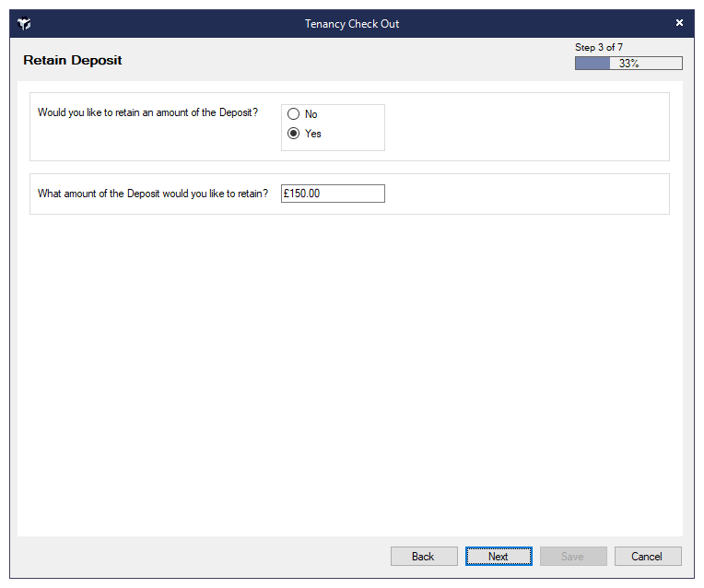Click the "Would you like to retain" question label

[147, 113]
